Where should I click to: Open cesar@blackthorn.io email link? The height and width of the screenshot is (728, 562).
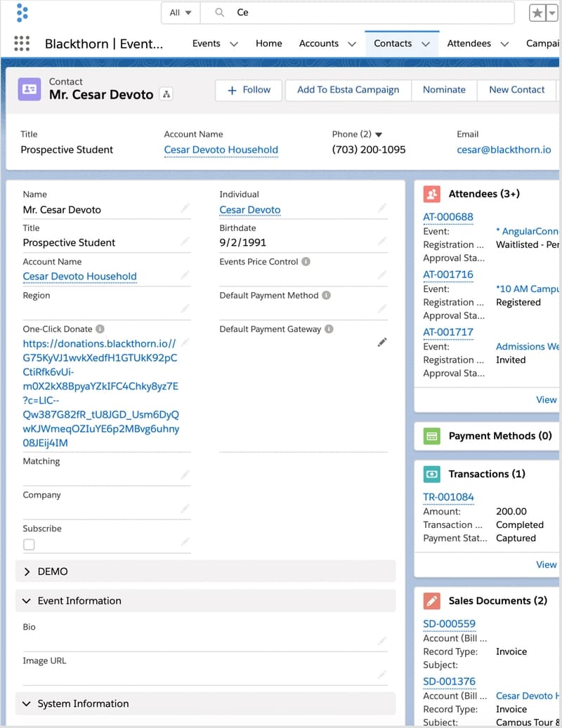point(504,150)
